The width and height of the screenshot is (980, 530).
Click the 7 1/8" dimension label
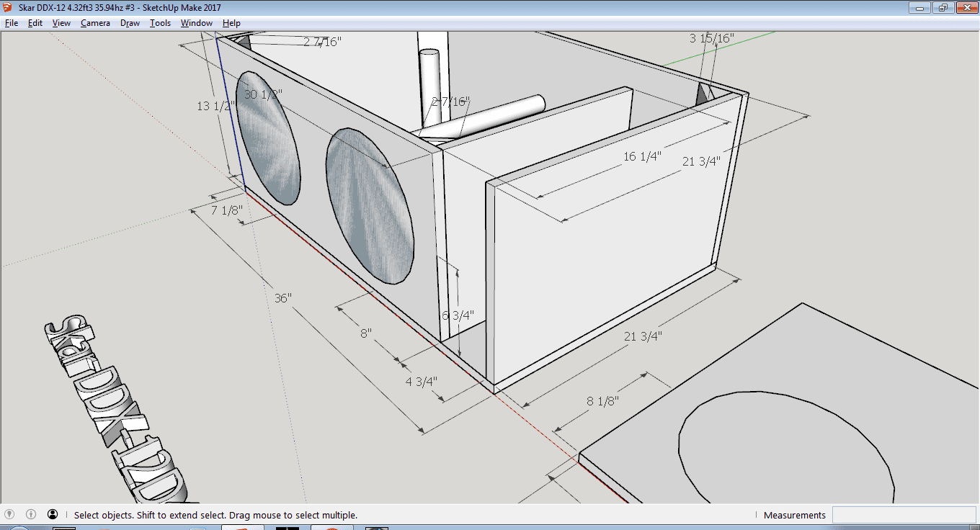pos(226,210)
